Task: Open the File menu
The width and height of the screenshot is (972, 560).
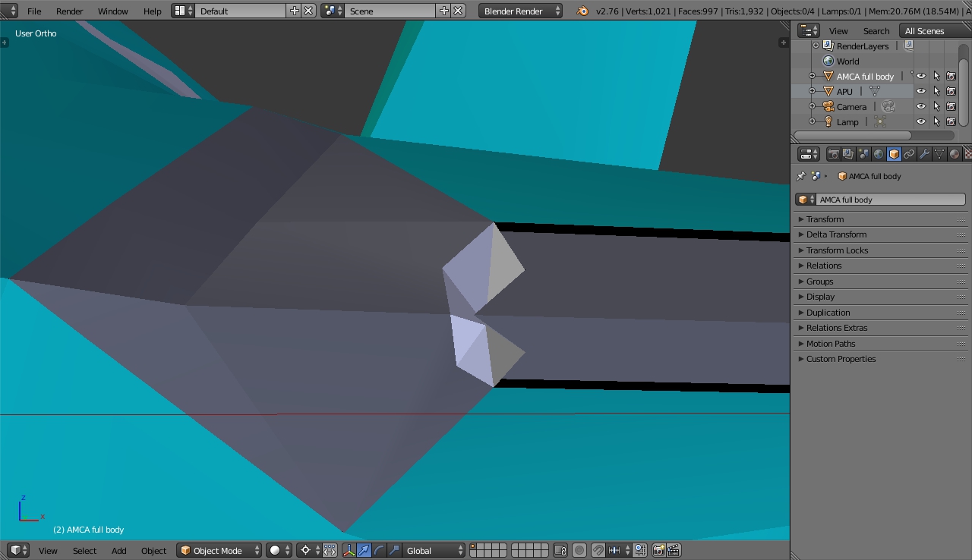Action: [x=34, y=11]
